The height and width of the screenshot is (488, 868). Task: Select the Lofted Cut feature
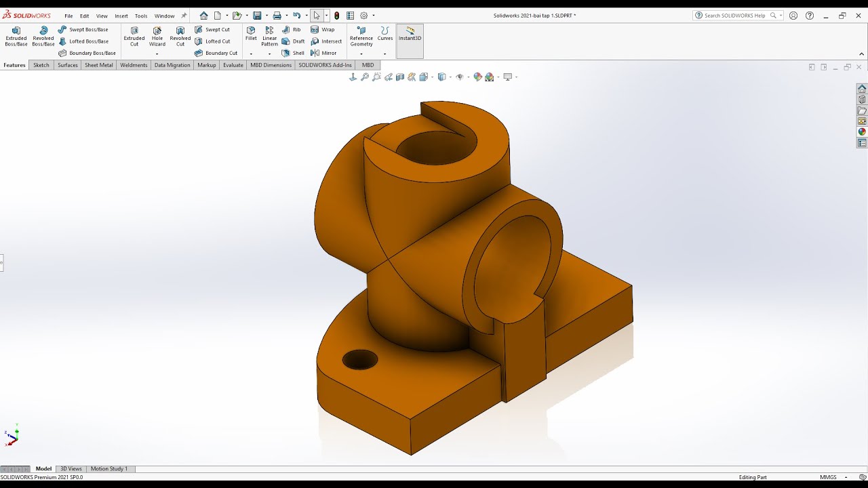[x=212, y=41]
